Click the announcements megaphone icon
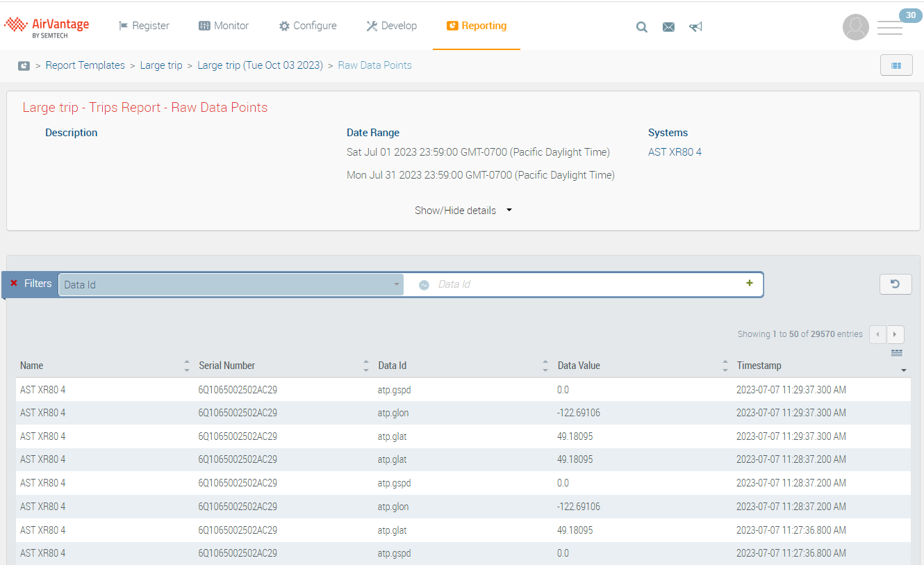The width and height of the screenshot is (924, 565). point(695,27)
